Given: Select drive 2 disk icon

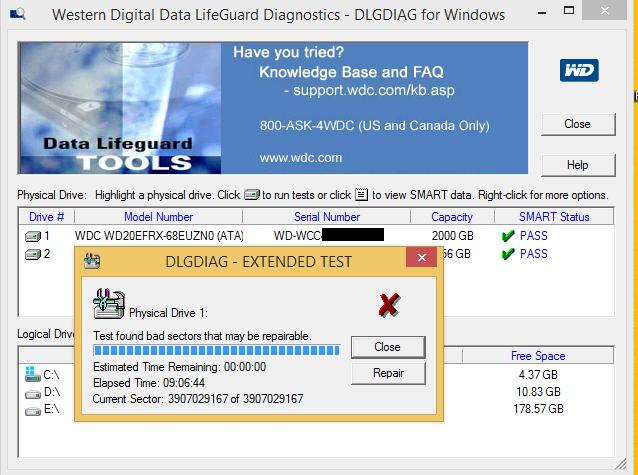Looking at the screenshot, I should tap(33, 254).
